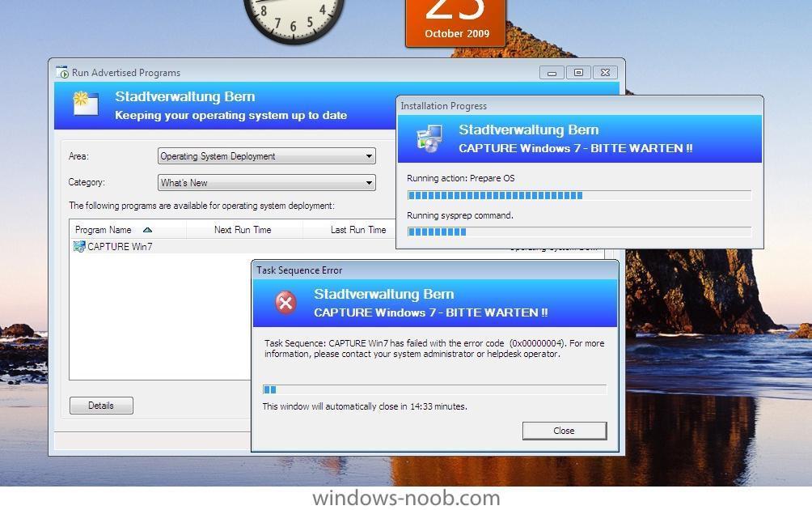
Task: Click the sort arrow beside Program Name
Action: tap(147, 230)
